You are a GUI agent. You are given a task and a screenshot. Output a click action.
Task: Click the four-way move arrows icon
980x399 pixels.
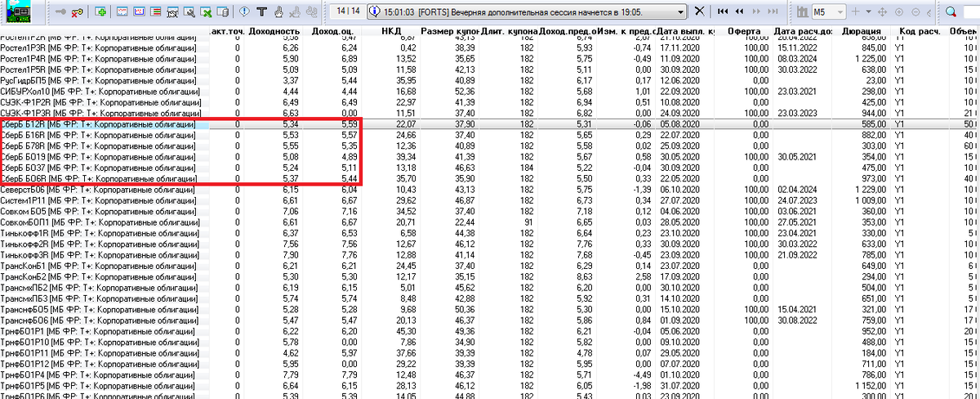pyautogui.click(x=882, y=12)
